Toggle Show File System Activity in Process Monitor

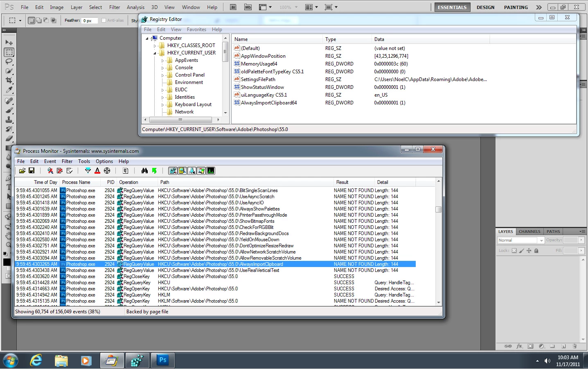(182, 171)
